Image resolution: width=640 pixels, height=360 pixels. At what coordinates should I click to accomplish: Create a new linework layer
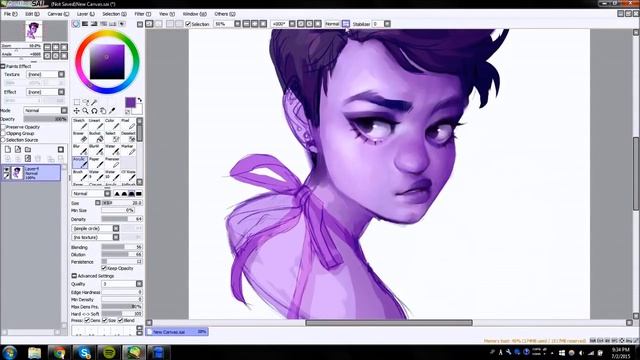(x=18, y=149)
